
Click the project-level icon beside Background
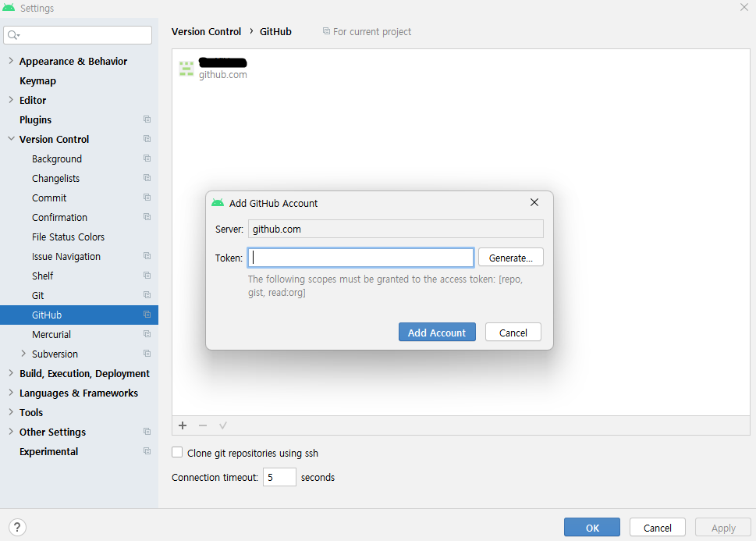coord(147,158)
